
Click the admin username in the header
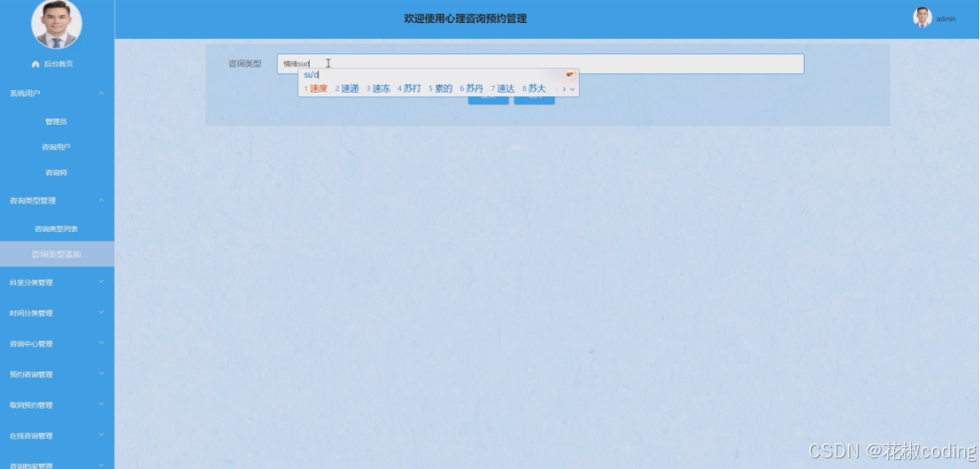coord(945,19)
